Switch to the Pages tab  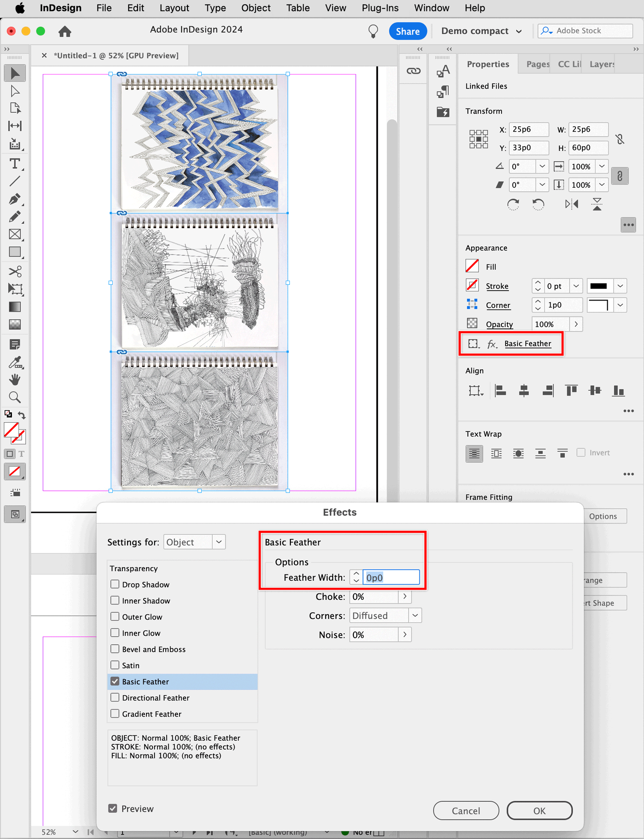[x=537, y=64]
